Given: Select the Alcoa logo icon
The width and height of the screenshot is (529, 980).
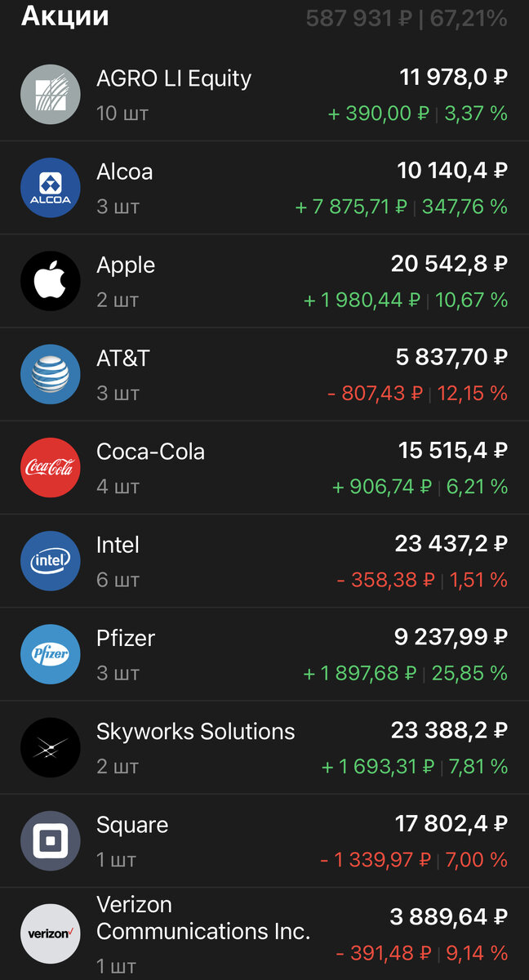Looking at the screenshot, I should coord(49,187).
